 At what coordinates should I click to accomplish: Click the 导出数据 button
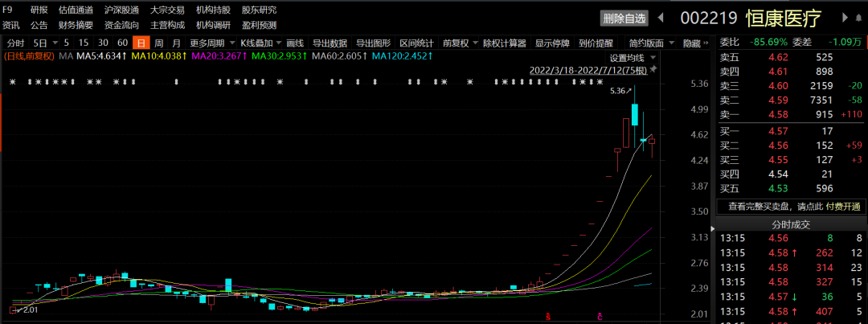click(x=330, y=43)
